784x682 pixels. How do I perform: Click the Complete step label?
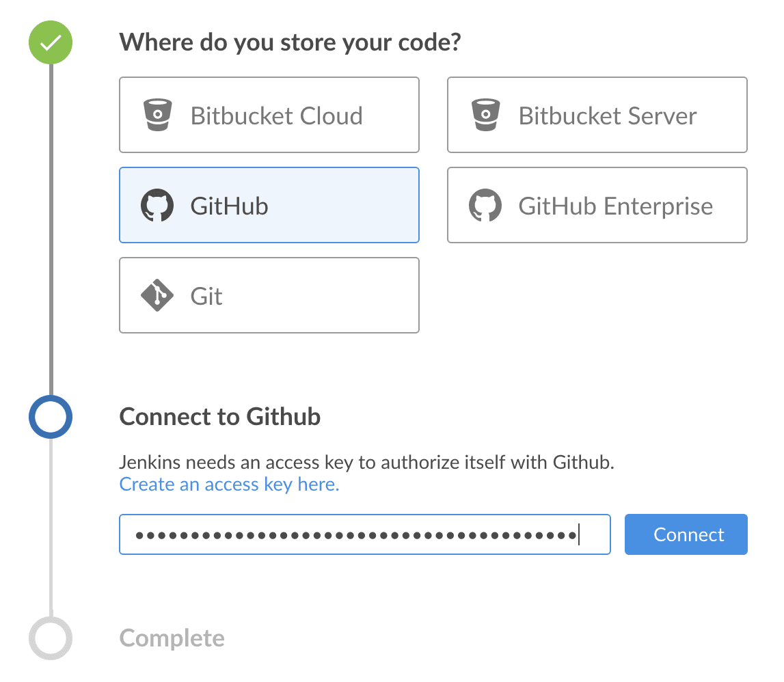[x=172, y=638]
